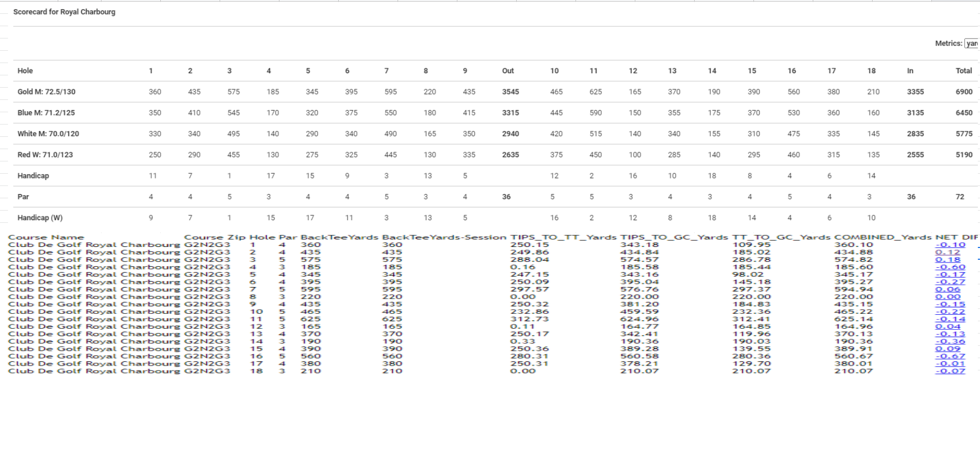Click the 0.00 NET DIF link
The height and width of the screenshot is (457, 980).
coord(947,297)
